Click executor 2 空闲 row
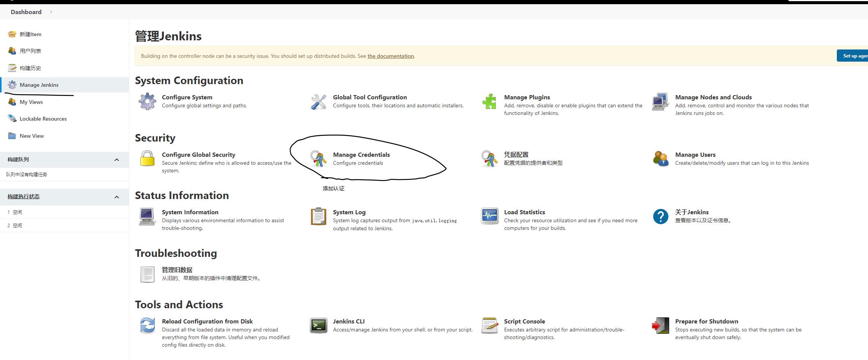 pos(64,226)
